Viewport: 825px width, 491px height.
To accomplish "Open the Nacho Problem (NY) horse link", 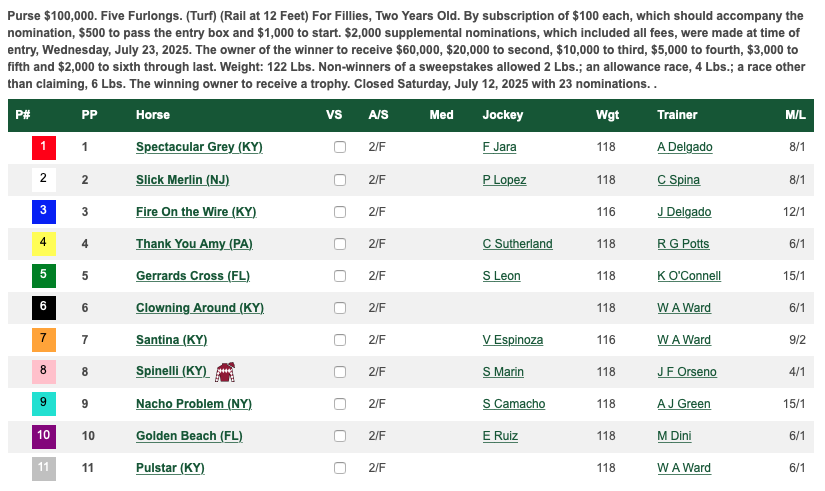I will click(194, 404).
